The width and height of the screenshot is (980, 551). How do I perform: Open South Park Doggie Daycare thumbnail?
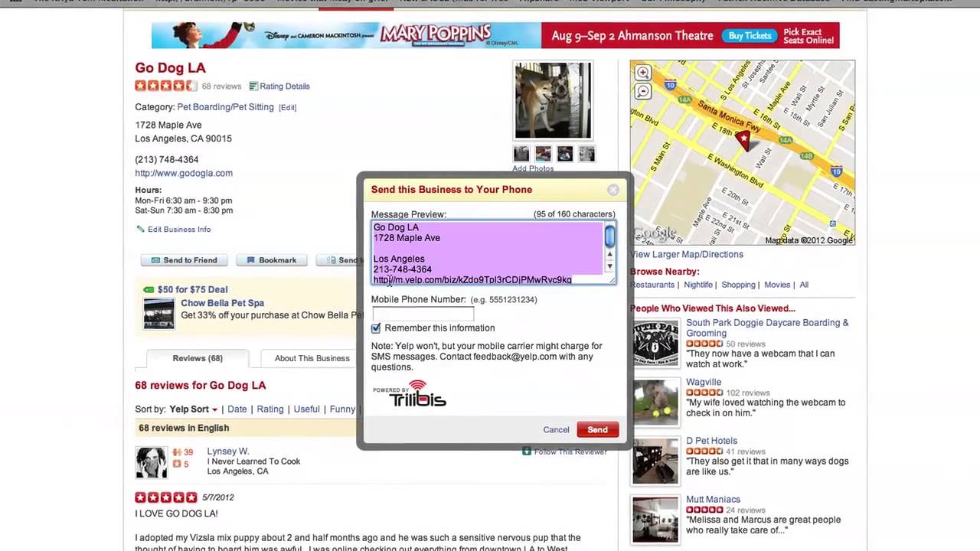click(655, 344)
